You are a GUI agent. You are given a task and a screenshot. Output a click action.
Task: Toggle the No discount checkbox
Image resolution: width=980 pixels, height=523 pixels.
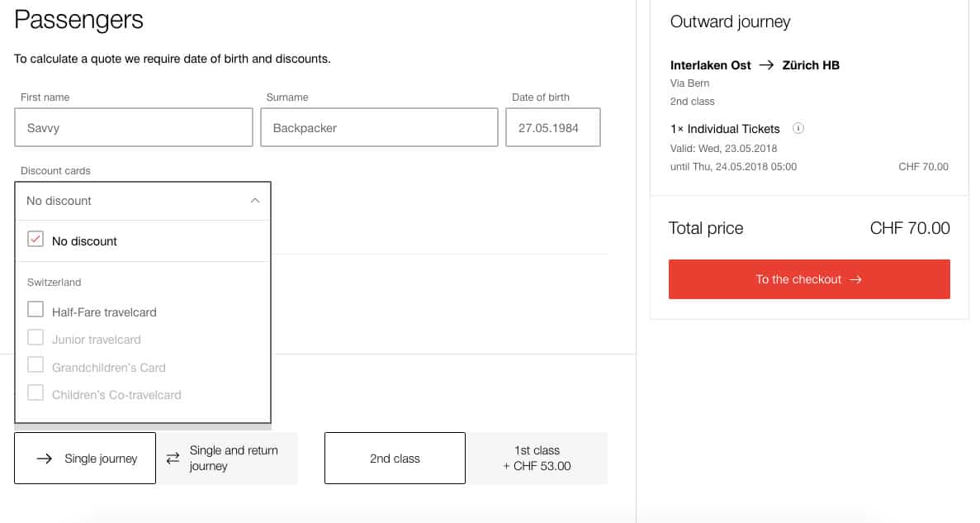pos(36,240)
